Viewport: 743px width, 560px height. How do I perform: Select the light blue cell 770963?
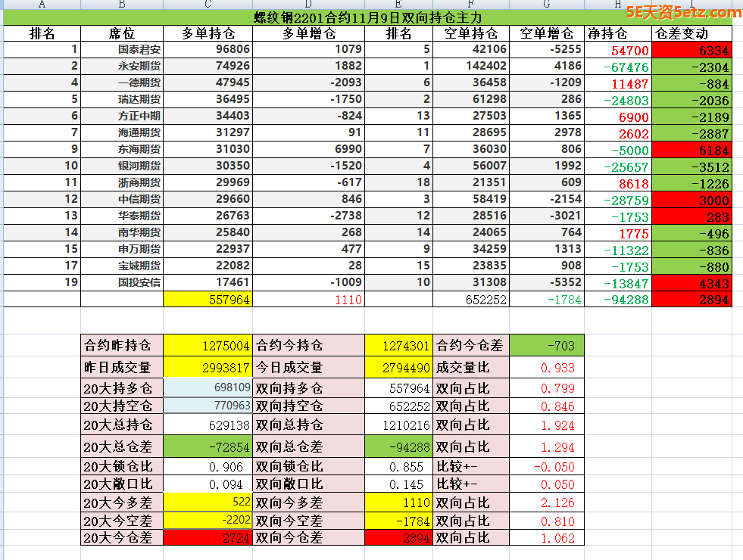[x=208, y=406]
